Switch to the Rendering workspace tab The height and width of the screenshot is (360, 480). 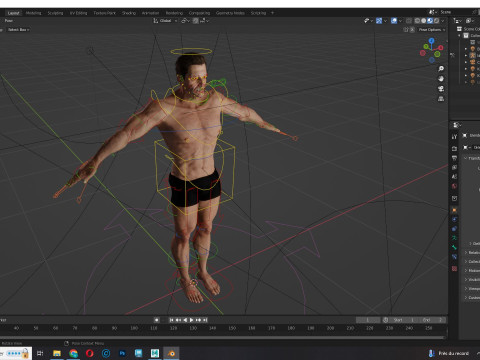click(x=174, y=13)
